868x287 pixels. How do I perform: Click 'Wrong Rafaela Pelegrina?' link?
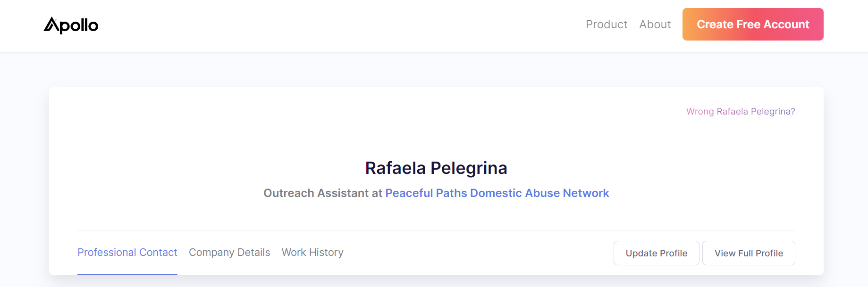[x=741, y=111]
